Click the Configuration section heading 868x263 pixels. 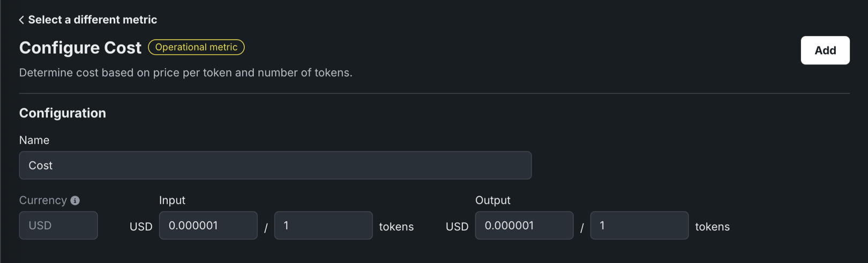click(x=63, y=113)
